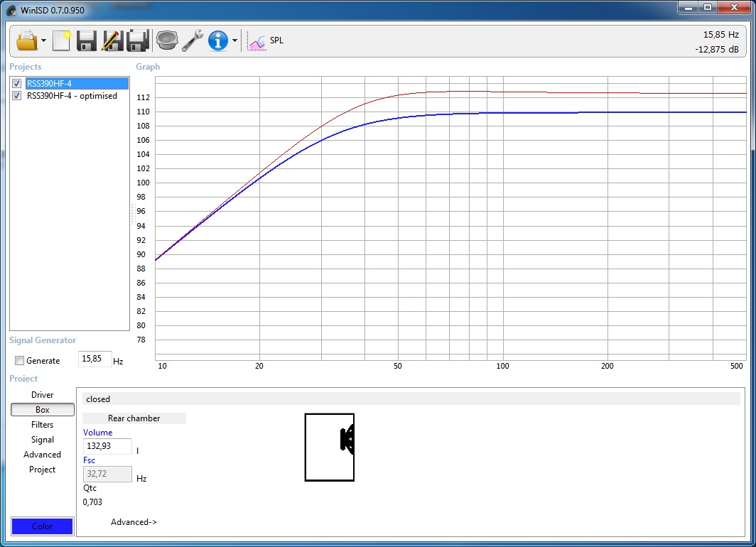The height and width of the screenshot is (547, 756).
Task: Click the SPL label in toolbar
Action: [x=276, y=40]
